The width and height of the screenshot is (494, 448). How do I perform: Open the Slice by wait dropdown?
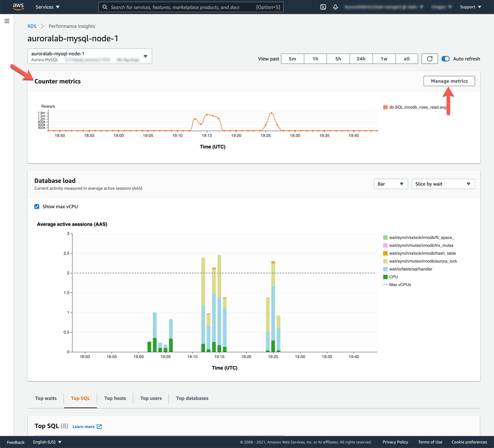pyautogui.click(x=443, y=184)
